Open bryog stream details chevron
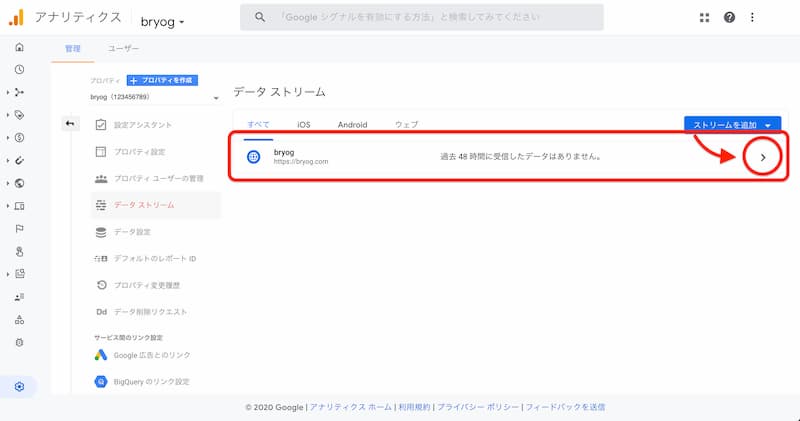The height and width of the screenshot is (421, 800). pyautogui.click(x=763, y=157)
